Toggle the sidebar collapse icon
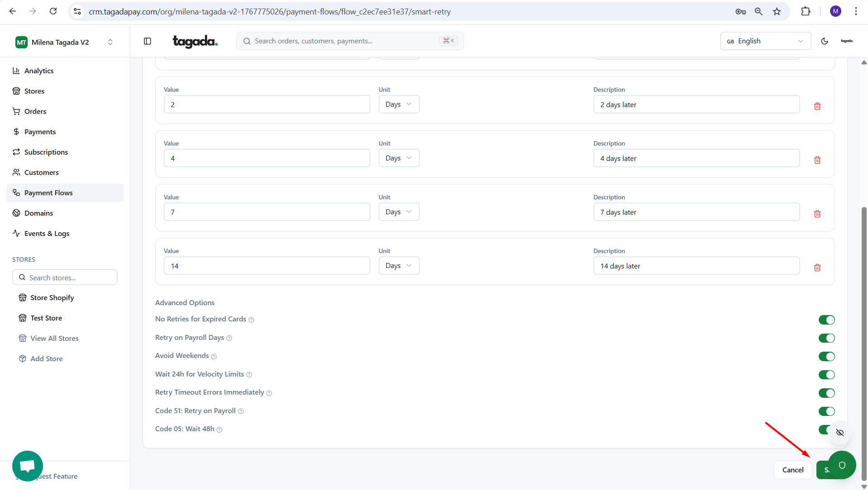 (x=147, y=41)
